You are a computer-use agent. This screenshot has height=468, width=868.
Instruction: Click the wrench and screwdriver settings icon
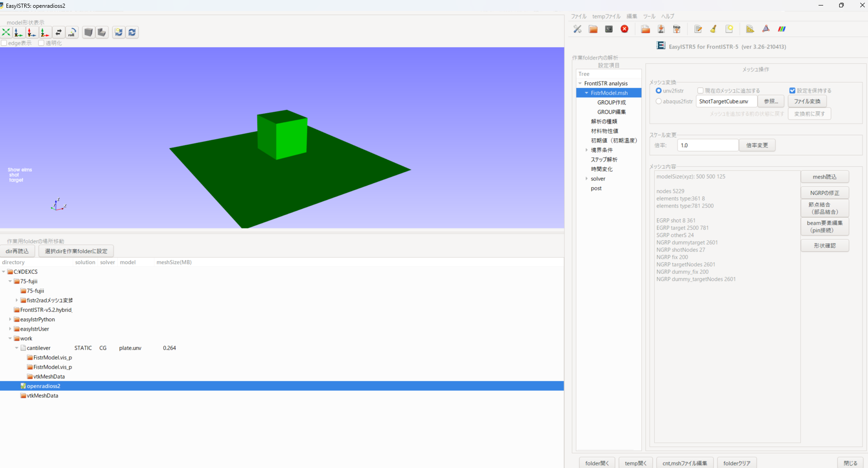[577, 29]
